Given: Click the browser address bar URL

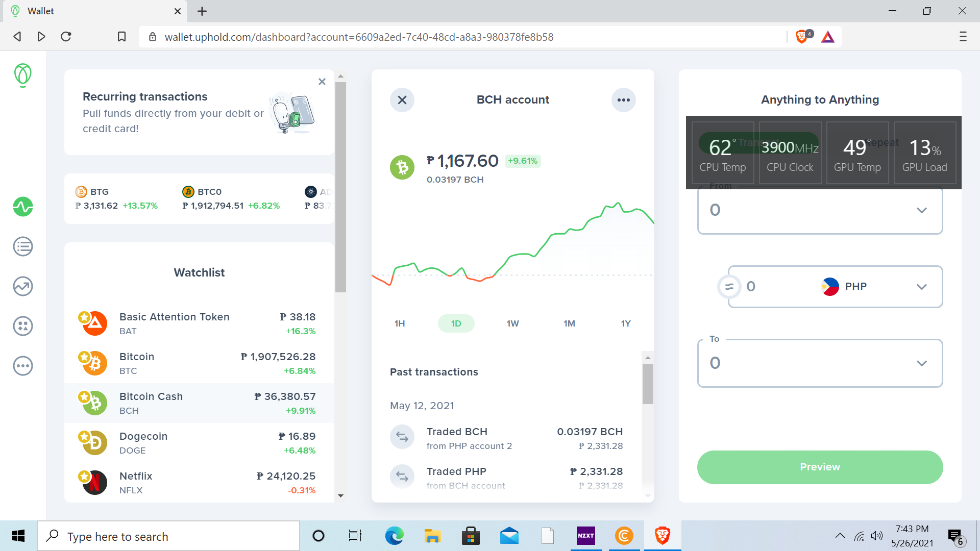Looking at the screenshot, I should click(x=359, y=37).
